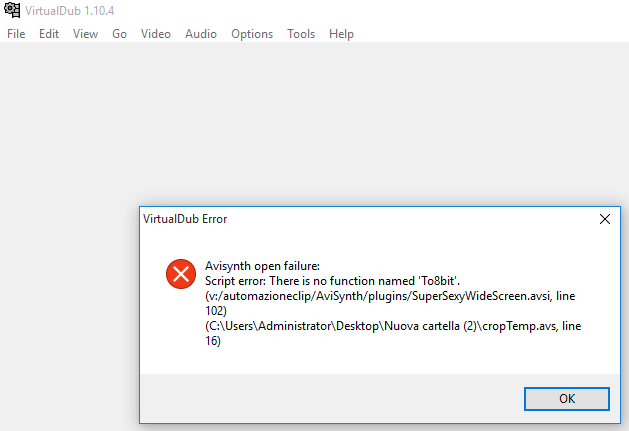Click the red error icon in dialog
The width and height of the screenshot is (629, 431).
[x=181, y=273]
